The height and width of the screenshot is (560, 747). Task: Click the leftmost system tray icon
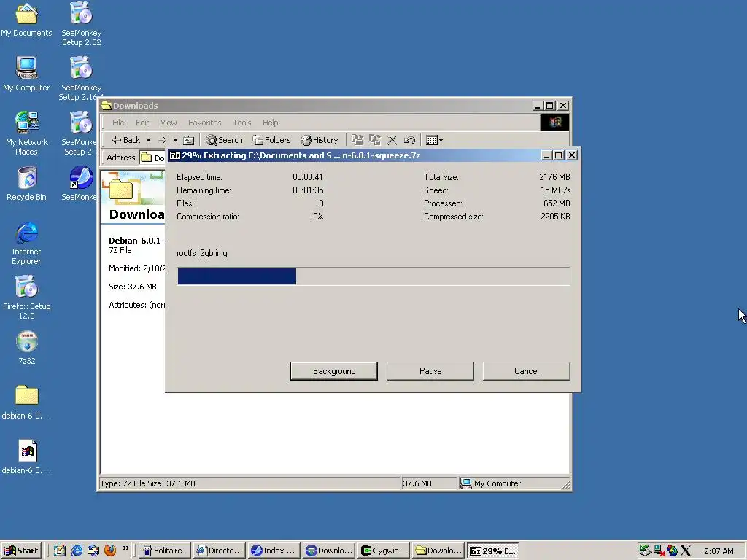645,551
